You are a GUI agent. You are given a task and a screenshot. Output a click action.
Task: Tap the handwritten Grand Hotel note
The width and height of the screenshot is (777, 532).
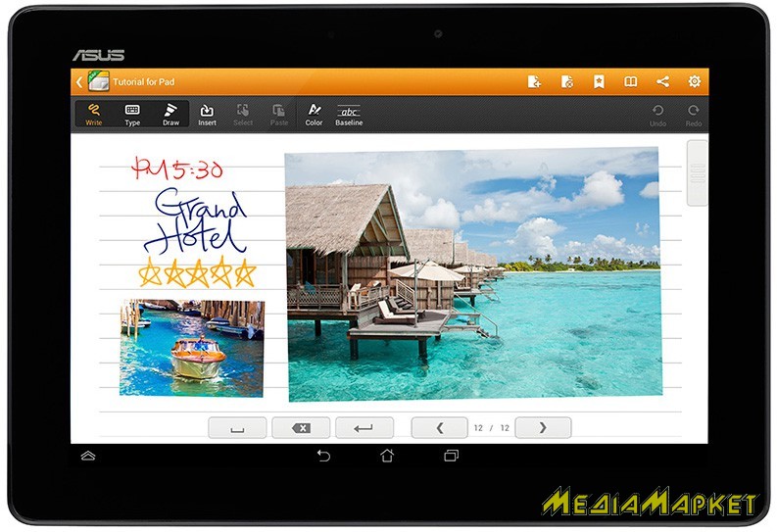197,220
